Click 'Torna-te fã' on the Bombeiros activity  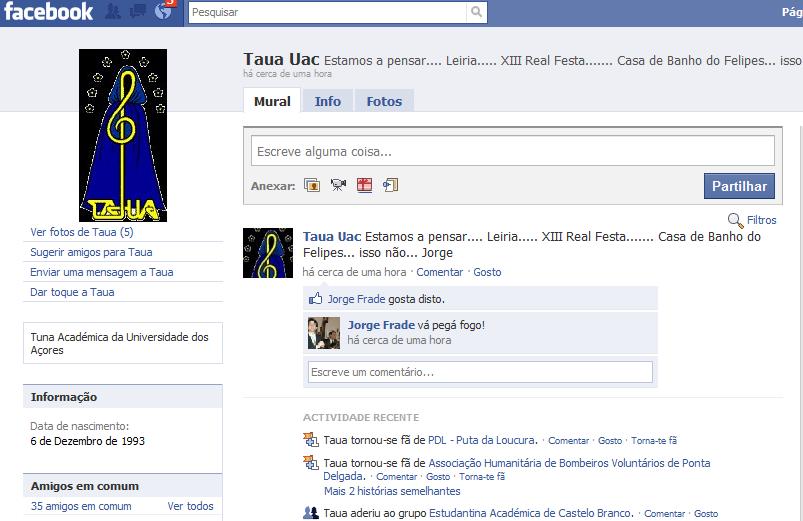click(482, 476)
